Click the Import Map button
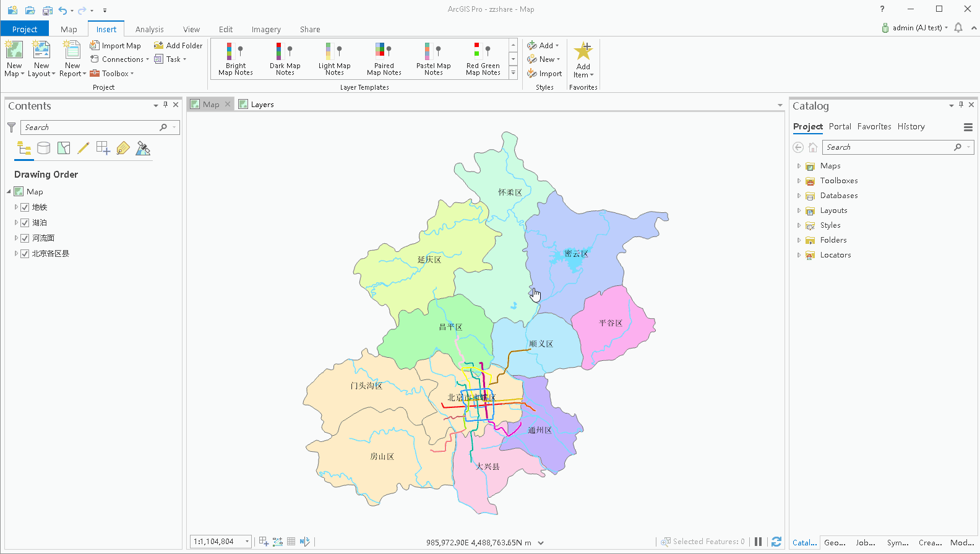The height and width of the screenshot is (554, 980). pos(116,46)
